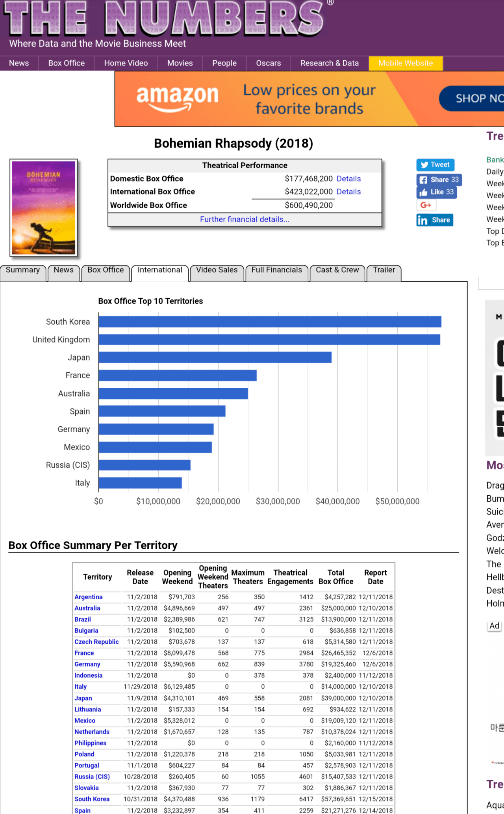
Task: Click the South Korea territory link
Action: tap(92, 799)
